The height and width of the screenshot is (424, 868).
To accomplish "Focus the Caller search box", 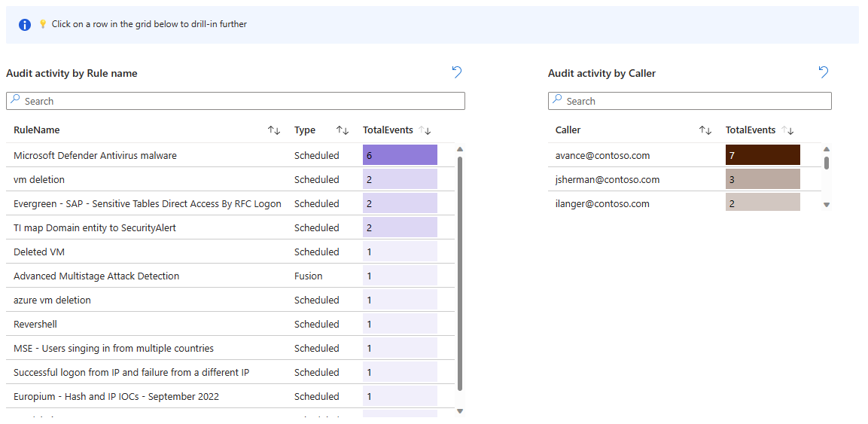I will coord(690,101).
